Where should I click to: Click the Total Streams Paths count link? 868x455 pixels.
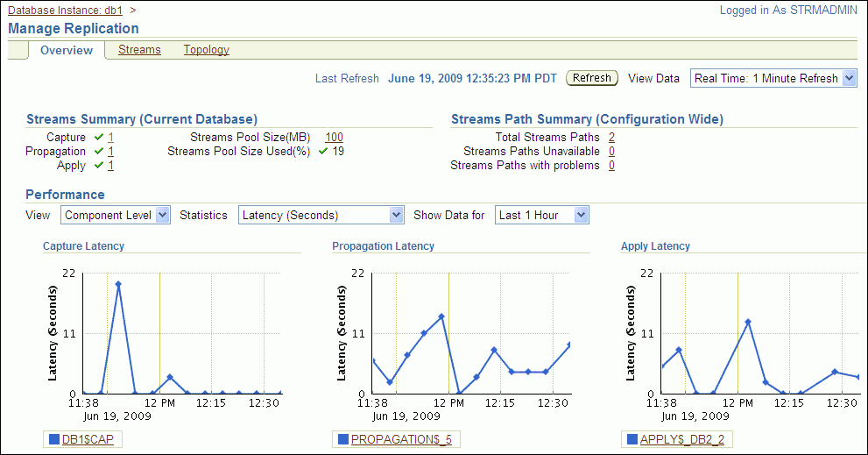611,138
